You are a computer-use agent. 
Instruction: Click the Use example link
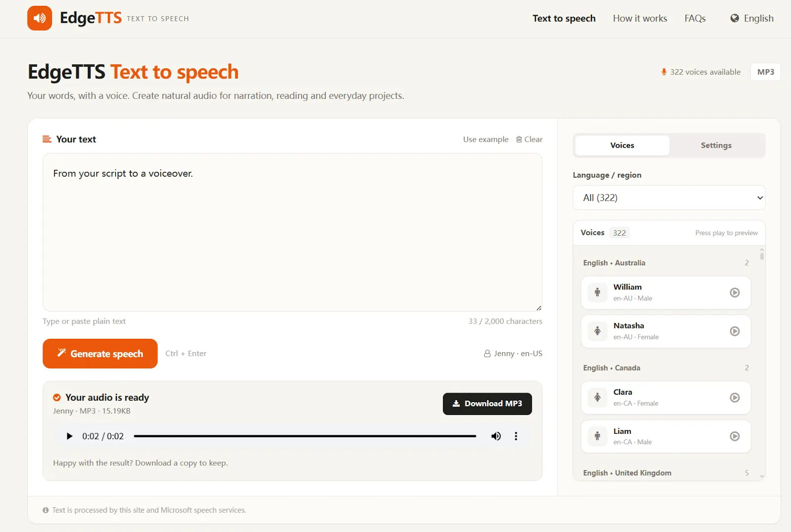click(485, 139)
